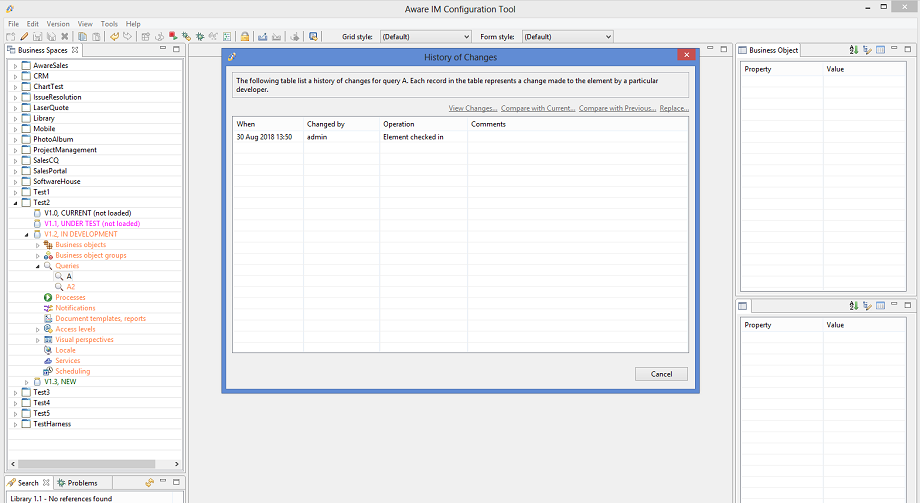This screenshot has height=503, width=920.
Task: Click the new item icon at the toolbar's left end
Action: (11, 36)
